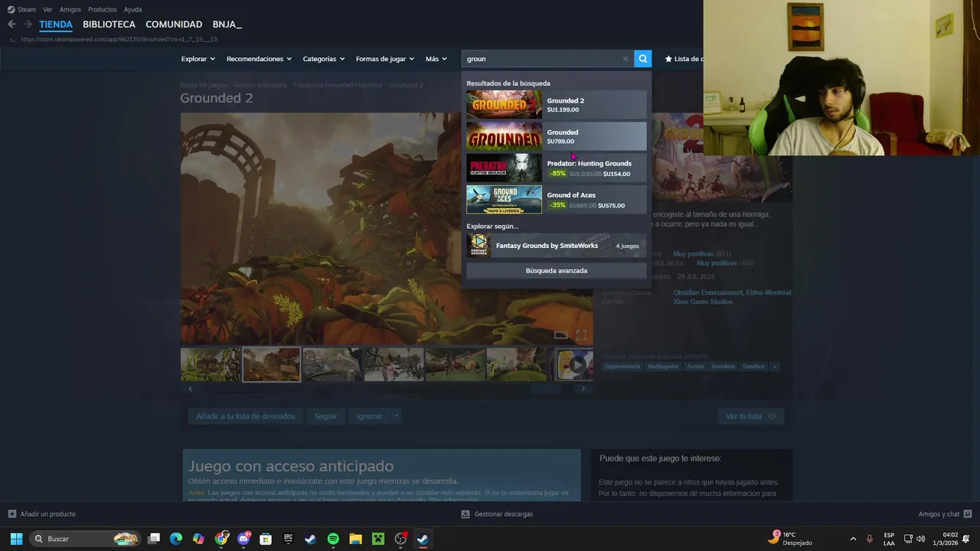Click Añadir a tu lista de deseados

245,416
